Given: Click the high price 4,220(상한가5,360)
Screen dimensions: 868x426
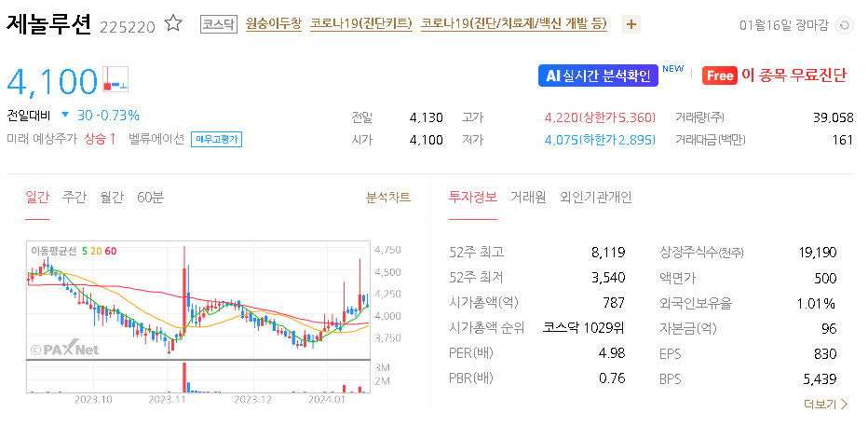Looking at the screenshot, I should point(600,117).
